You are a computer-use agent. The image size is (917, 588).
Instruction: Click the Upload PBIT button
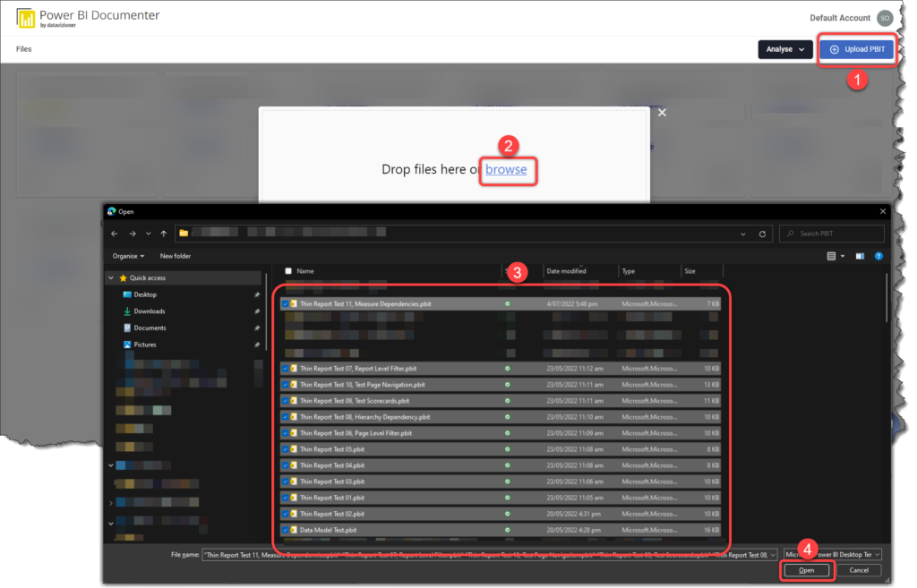click(x=857, y=49)
